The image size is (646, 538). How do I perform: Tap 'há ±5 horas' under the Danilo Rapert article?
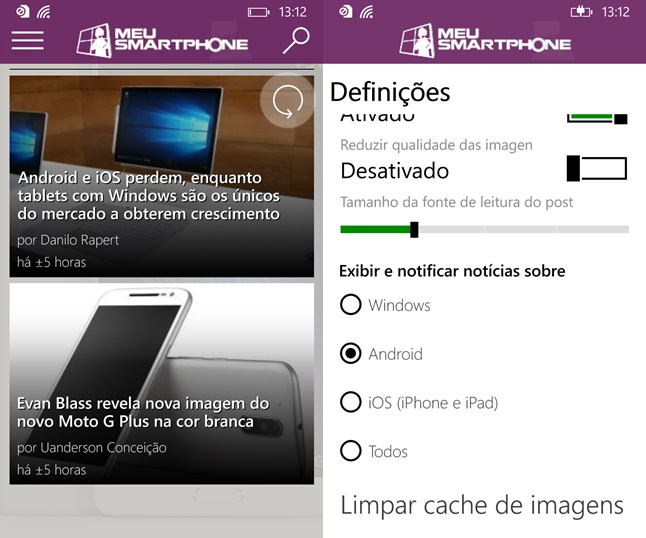coord(51,262)
